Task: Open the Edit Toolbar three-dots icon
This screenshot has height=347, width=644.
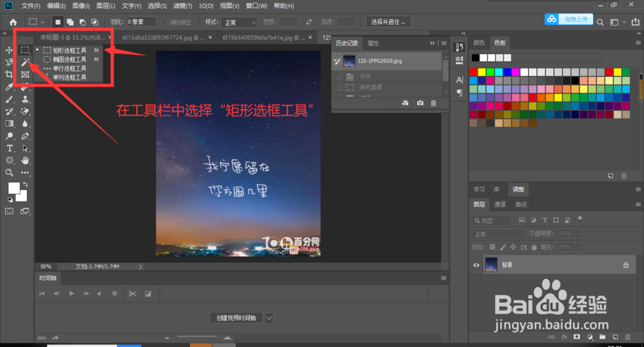Action: [x=25, y=173]
